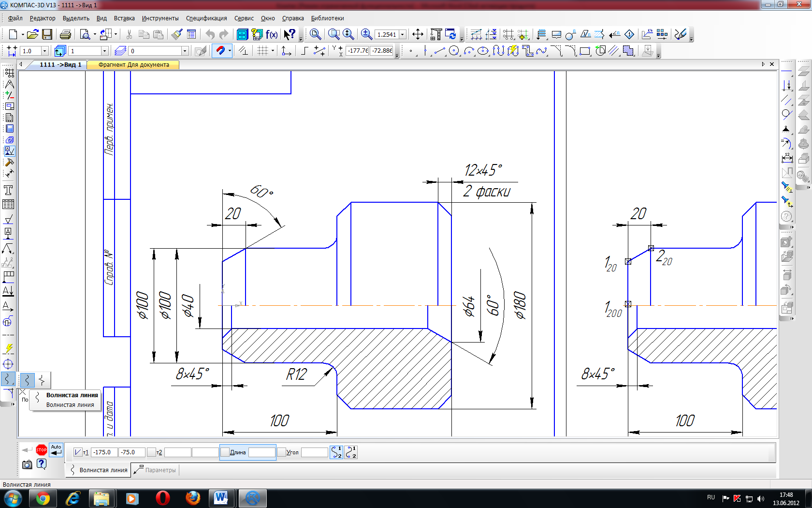Click the Угол angle input field
This screenshot has width=812, height=508.
pyautogui.click(x=315, y=452)
